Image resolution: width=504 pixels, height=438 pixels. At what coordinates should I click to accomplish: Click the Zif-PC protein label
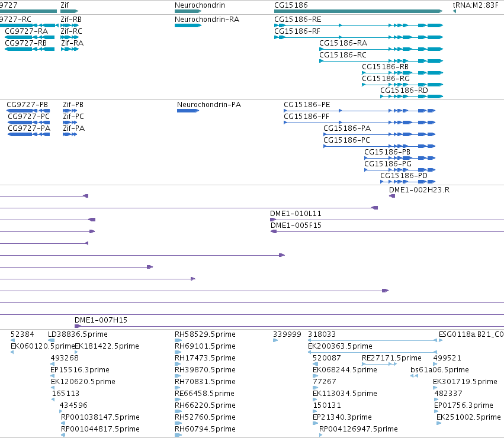coord(73,117)
